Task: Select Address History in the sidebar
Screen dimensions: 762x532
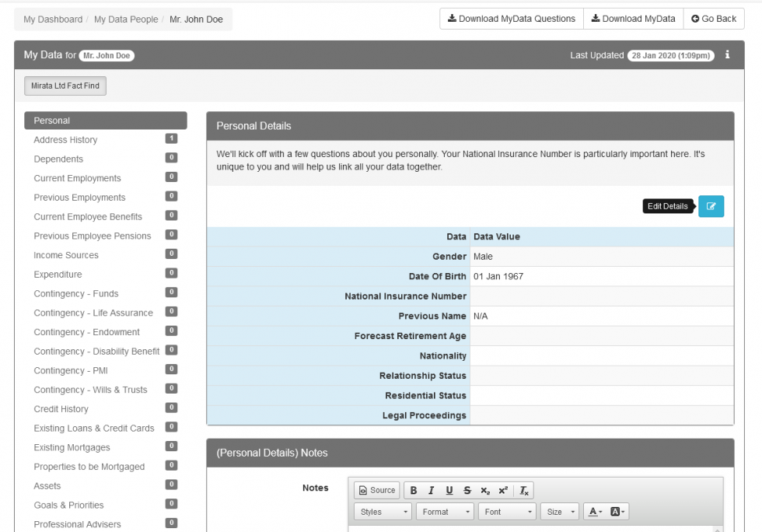Action: pos(65,140)
